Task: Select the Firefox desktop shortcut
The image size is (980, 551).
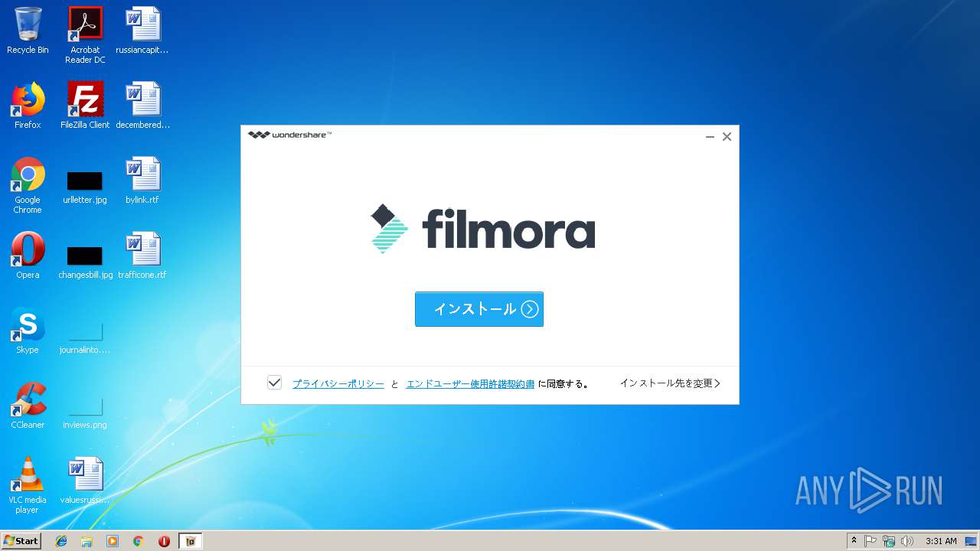Action: (x=28, y=106)
